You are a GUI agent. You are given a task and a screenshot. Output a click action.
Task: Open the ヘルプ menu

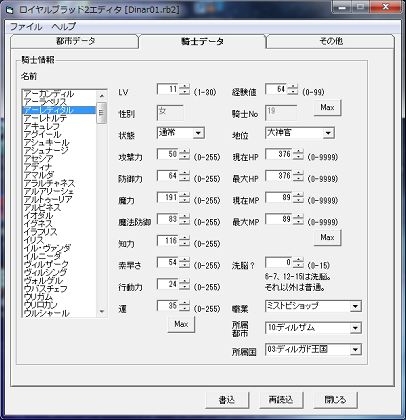pos(64,26)
